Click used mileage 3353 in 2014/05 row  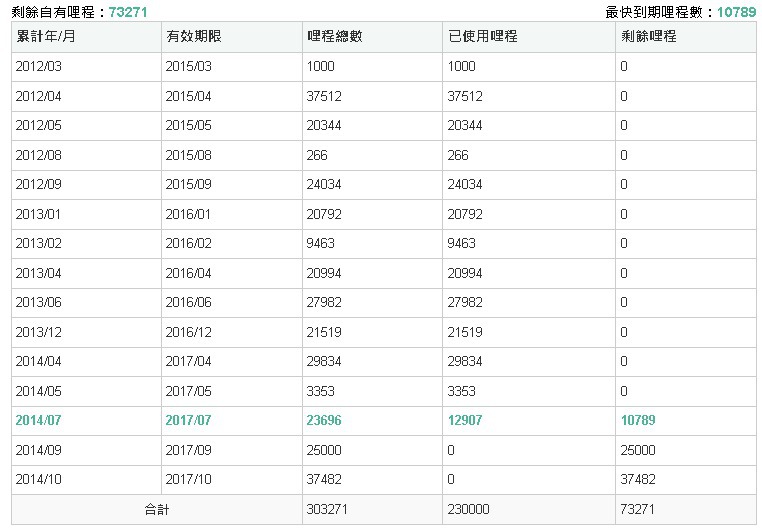(x=462, y=392)
